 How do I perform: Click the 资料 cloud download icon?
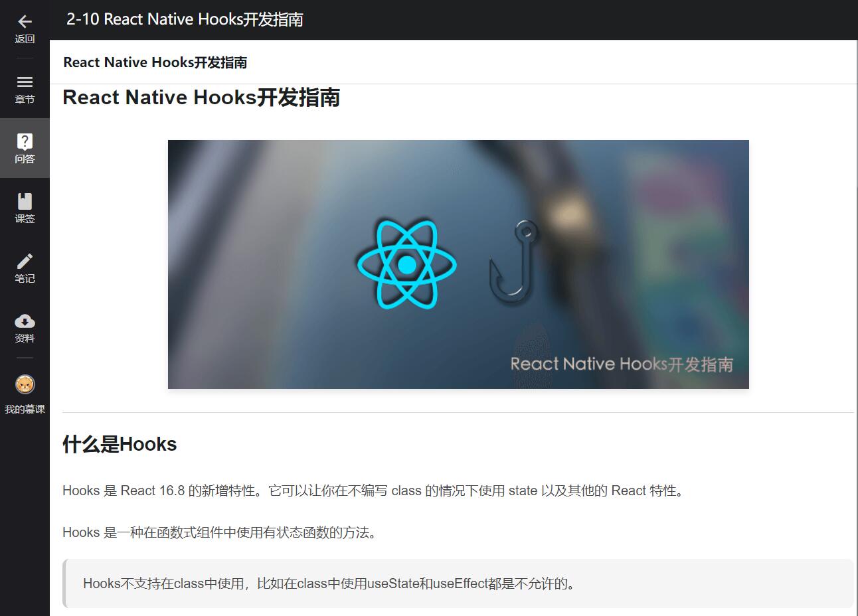click(x=25, y=321)
